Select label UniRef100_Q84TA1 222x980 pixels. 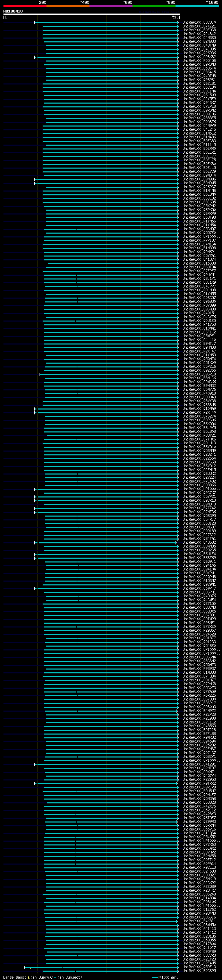pyautogui.click(x=199, y=539)
